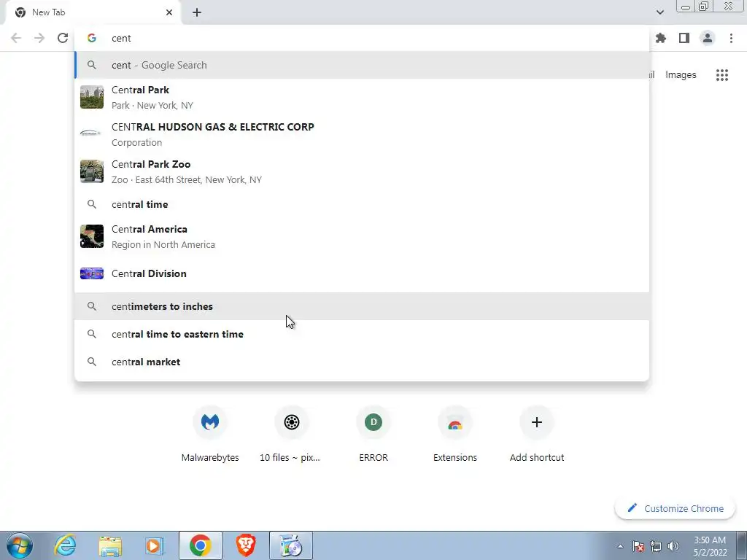
Task: Open Windows Explorer folder in taskbar
Action: tap(110, 545)
